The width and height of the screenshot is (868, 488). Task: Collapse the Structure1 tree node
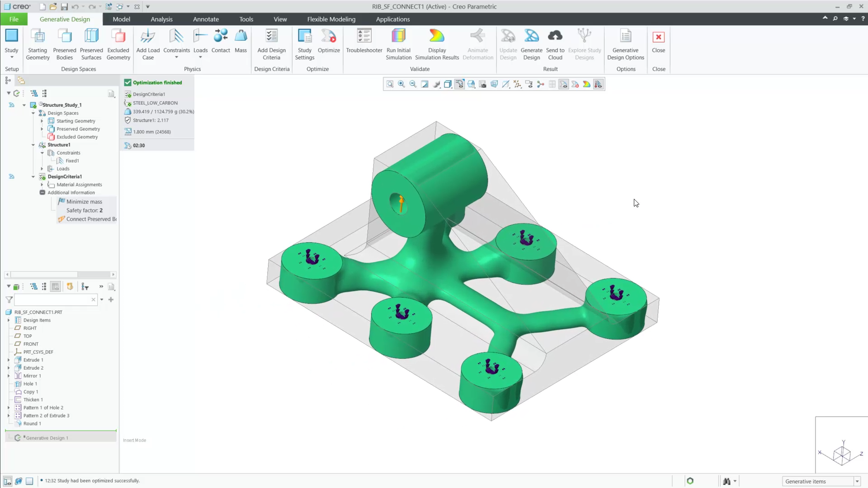pos(33,145)
